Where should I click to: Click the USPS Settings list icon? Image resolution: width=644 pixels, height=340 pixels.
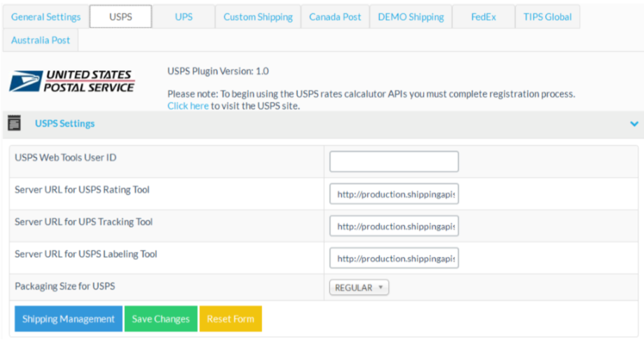(14, 123)
